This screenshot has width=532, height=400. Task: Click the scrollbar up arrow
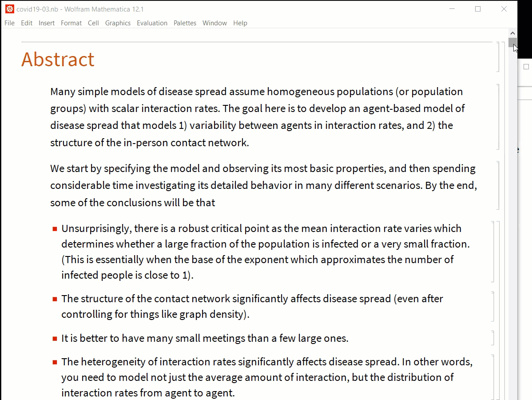click(x=512, y=33)
